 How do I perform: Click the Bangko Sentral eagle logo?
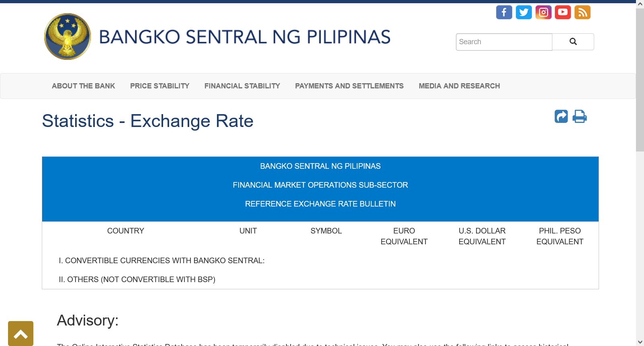click(67, 37)
